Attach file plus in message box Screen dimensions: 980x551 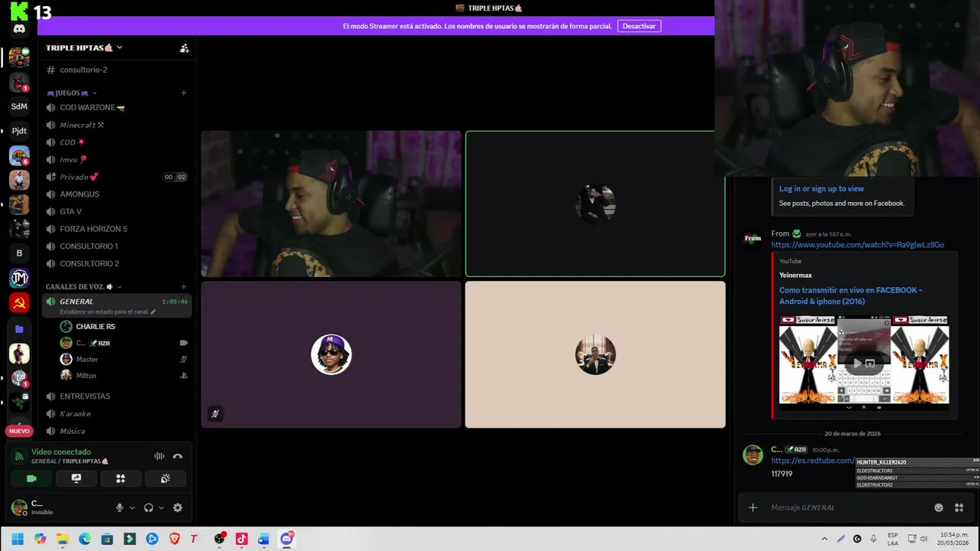click(x=753, y=507)
